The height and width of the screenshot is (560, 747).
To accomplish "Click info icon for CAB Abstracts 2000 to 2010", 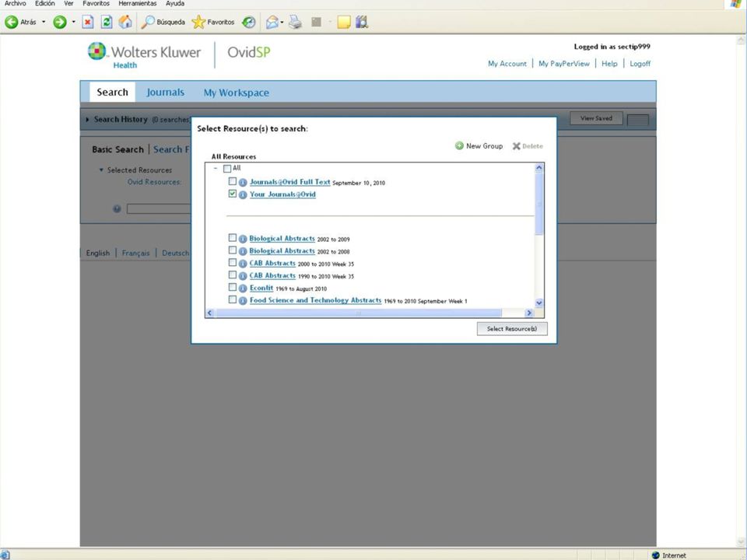I will pos(243,264).
